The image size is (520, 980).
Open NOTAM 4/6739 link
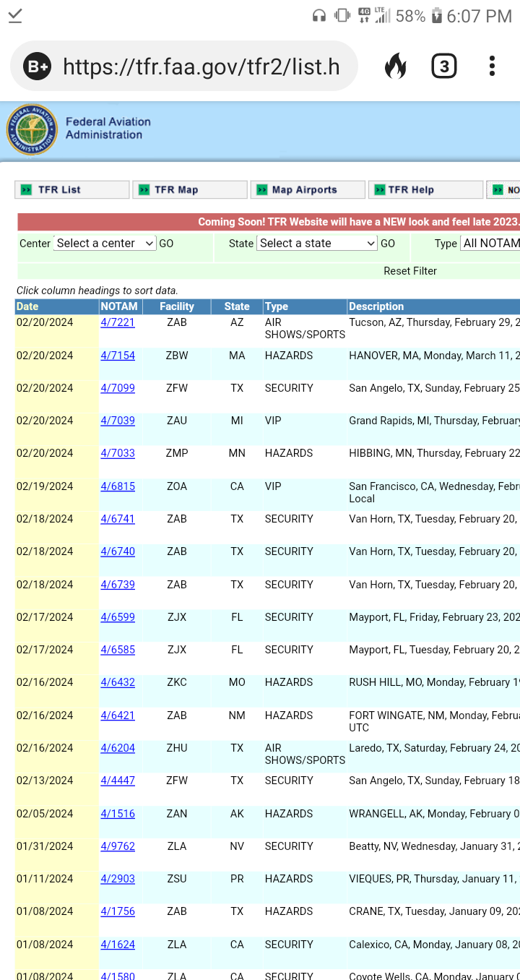pos(118,585)
